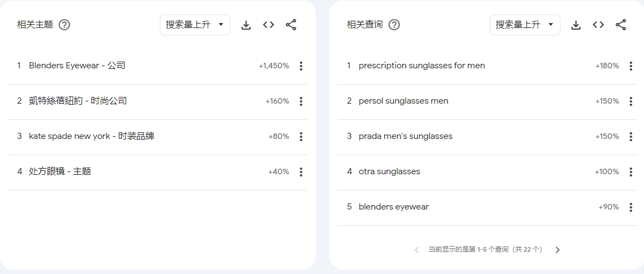Go to next page of related queries
The height and width of the screenshot is (274, 644).
tap(558, 250)
